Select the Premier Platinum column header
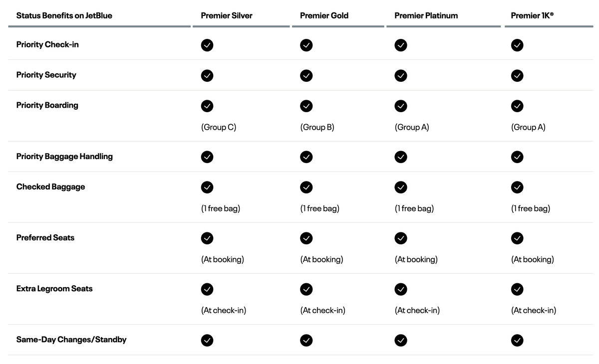This screenshot has height=364, width=599. pos(426,15)
